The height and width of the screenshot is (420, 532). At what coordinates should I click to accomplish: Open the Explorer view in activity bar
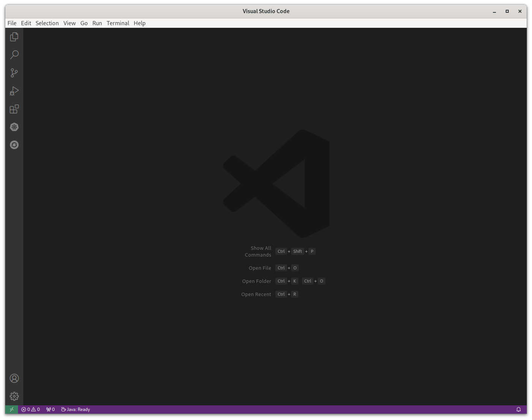(14, 37)
